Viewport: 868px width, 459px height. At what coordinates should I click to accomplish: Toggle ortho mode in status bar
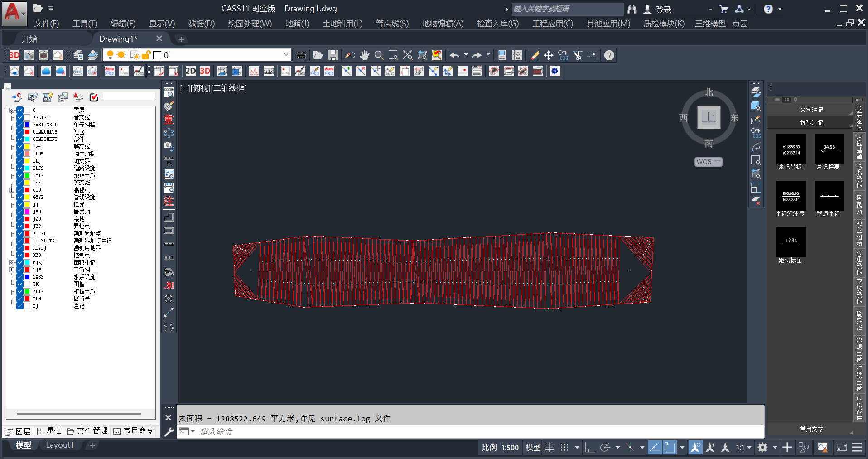tap(589, 448)
